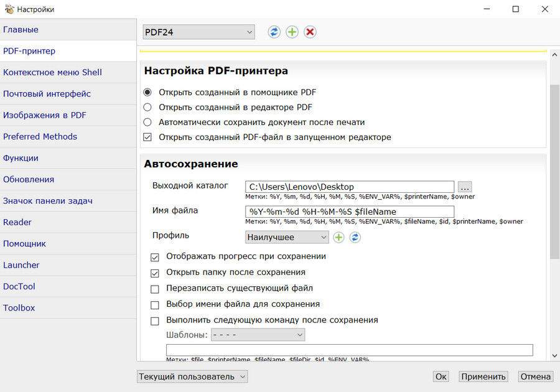The width and height of the screenshot is (560, 392).
Task: Enable 'Выбор имени файла для сохранения'
Action: [x=155, y=305]
